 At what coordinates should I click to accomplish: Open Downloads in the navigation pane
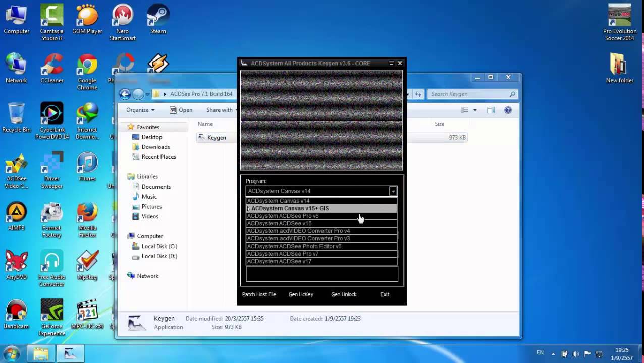click(155, 147)
